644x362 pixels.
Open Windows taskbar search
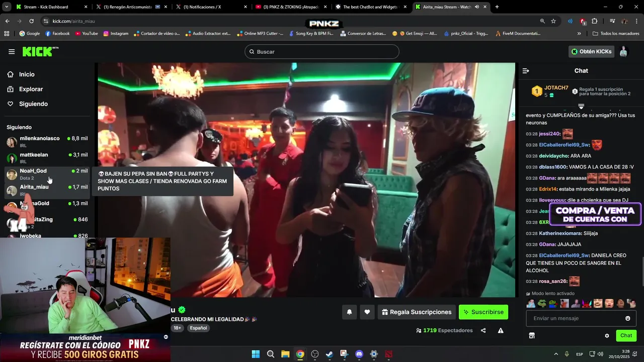pyautogui.click(x=270, y=354)
